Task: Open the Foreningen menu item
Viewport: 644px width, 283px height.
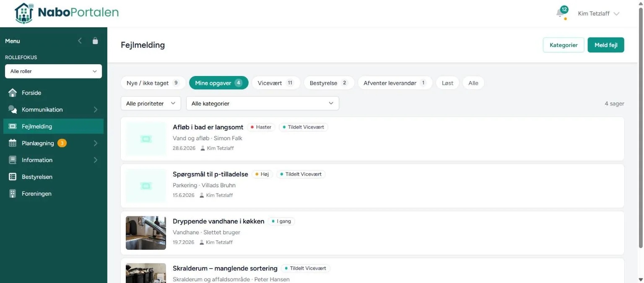Action: (x=53, y=194)
